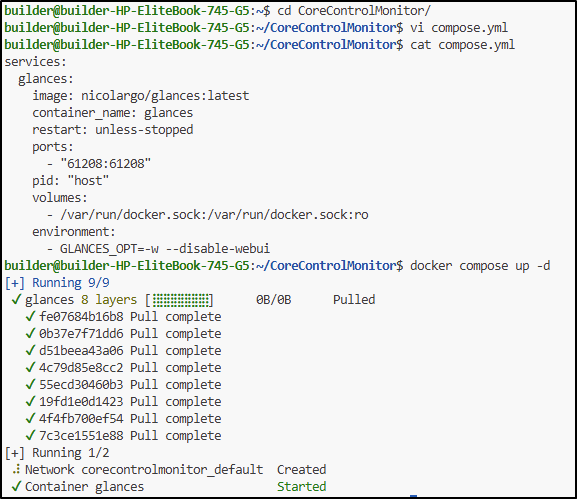This screenshot has height=499, width=577.
Task: Click the Pulled status text
Action: click(354, 300)
